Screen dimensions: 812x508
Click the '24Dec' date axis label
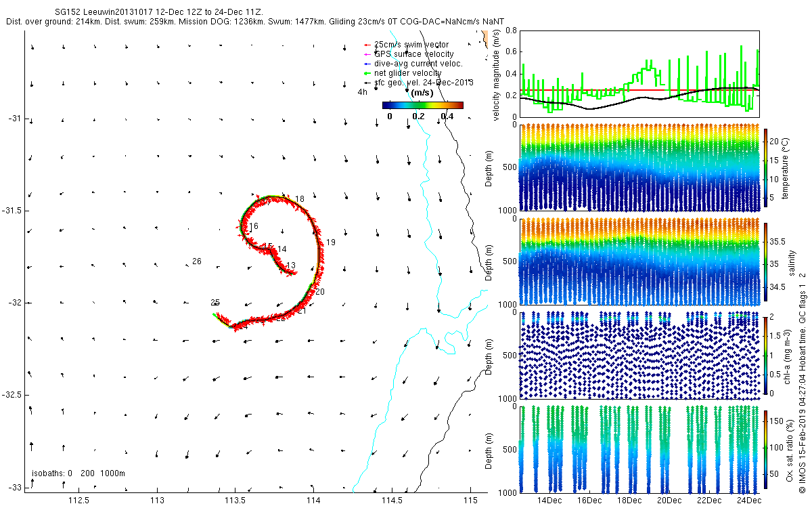(x=748, y=501)
